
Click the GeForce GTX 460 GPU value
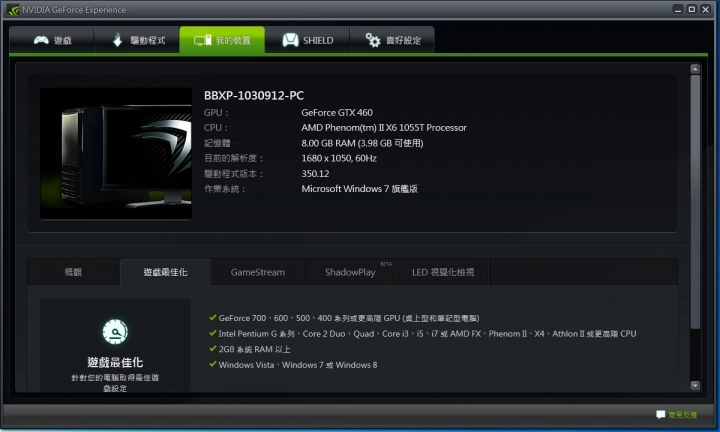coord(337,112)
